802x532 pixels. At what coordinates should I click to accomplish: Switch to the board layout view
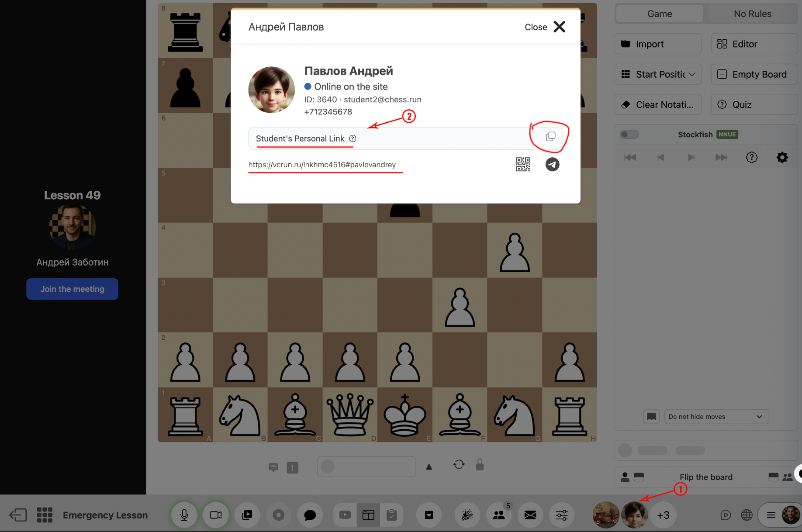[368, 515]
